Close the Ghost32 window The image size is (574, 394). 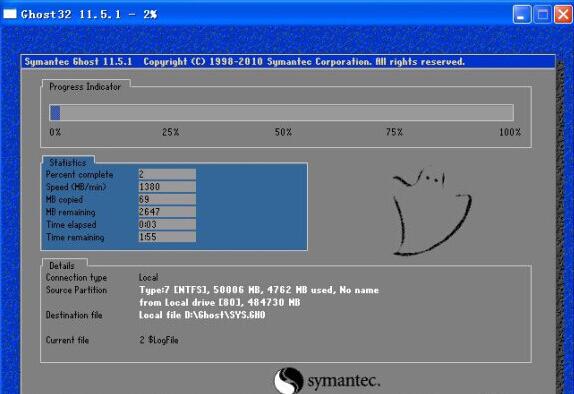coord(563,15)
